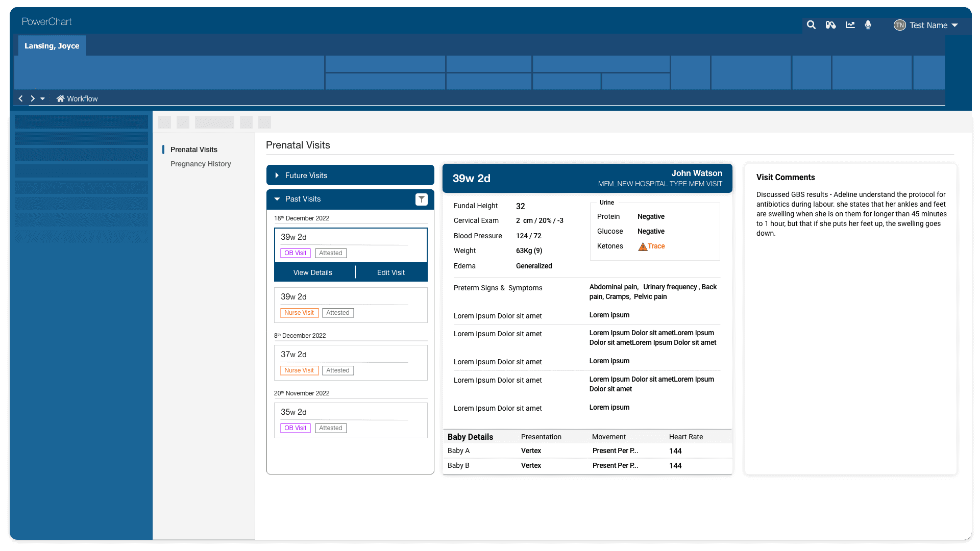Click the binoculars icon in header

point(830,25)
